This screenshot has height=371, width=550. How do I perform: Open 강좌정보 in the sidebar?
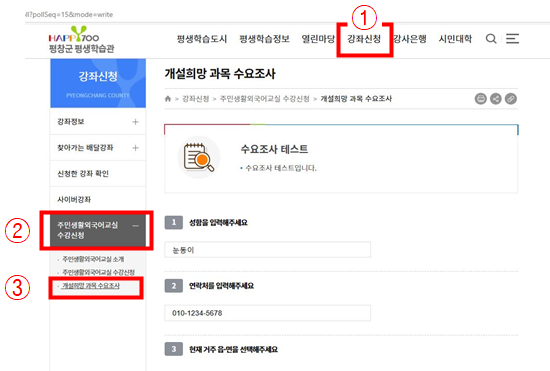point(98,122)
